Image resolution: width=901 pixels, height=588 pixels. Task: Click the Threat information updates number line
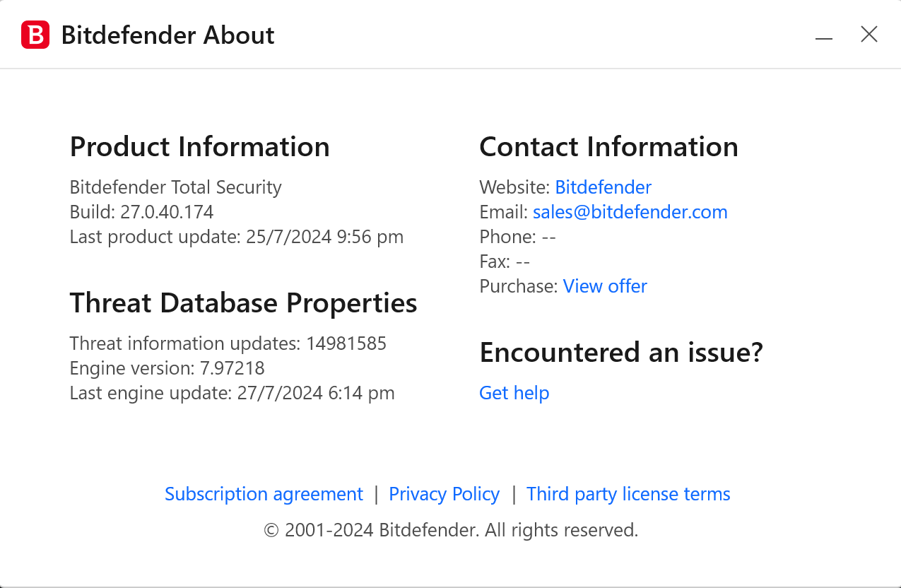[228, 343]
